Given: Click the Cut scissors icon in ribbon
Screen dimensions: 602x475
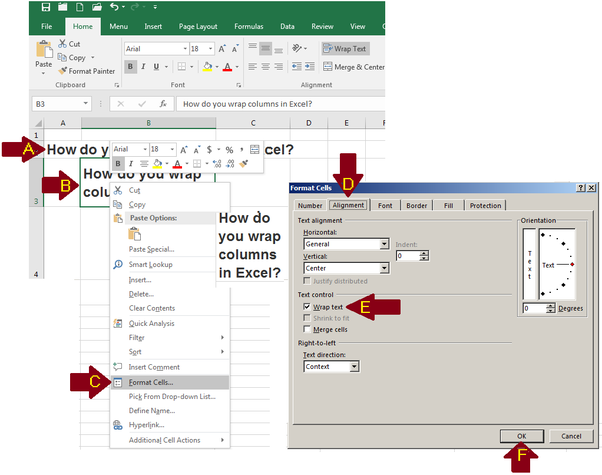Looking at the screenshot, I should pos(62,44).
